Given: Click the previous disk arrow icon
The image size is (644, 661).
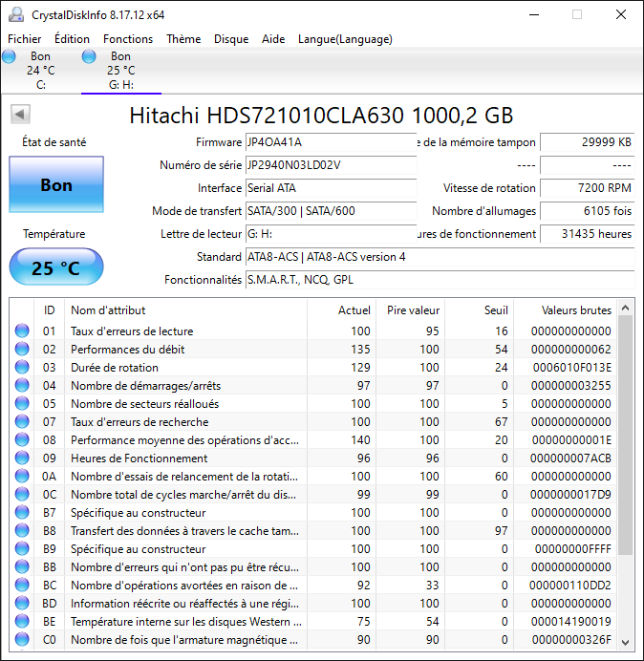Looking at the screenshot, I should click(x=19, y=115).
